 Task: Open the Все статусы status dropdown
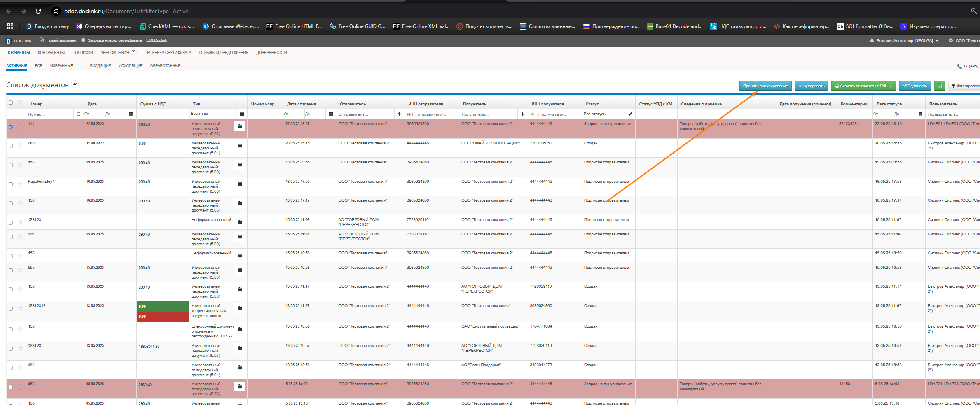pos(604,114)
